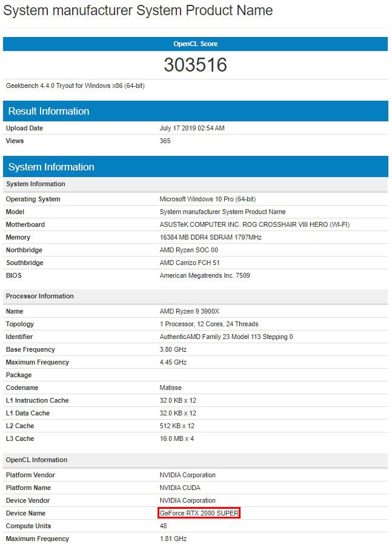Image resolution: width=392 pixels, height=544 pixels.
Task: Select the 16384 MB DDR4 SDRAM memory value
Action: [x=210, y=237]
